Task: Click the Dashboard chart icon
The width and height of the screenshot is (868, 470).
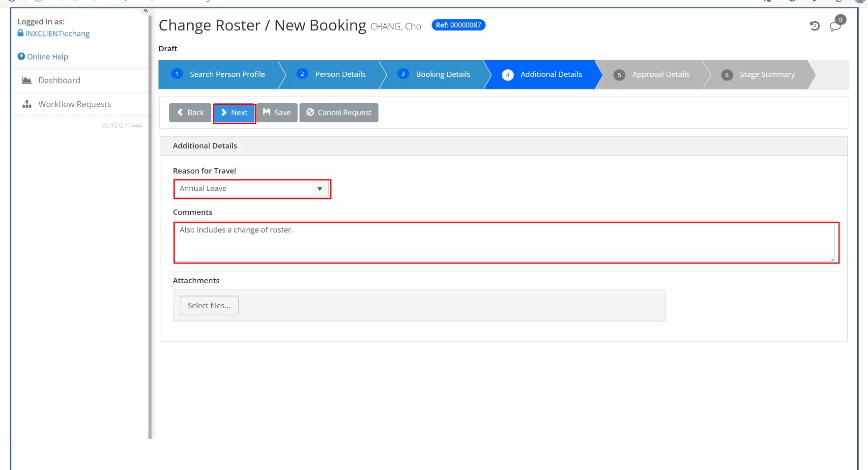Action: click(x=27, y=80)
